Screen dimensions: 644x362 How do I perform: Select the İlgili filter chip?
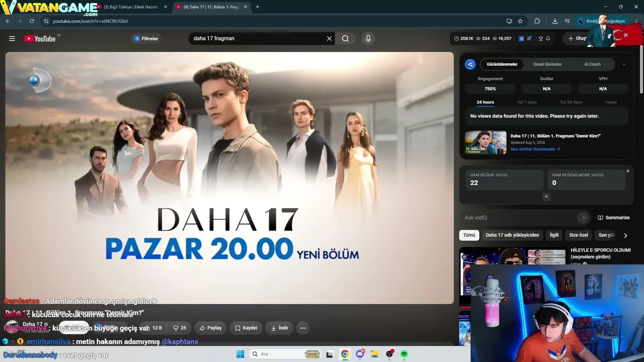pyautogui.click(x=554, y=235)
